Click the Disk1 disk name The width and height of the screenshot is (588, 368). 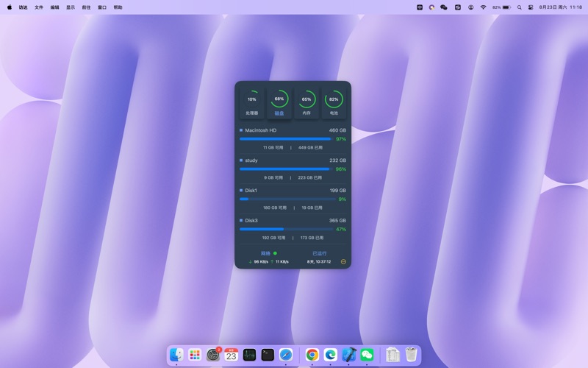click(x=251, y=191)
